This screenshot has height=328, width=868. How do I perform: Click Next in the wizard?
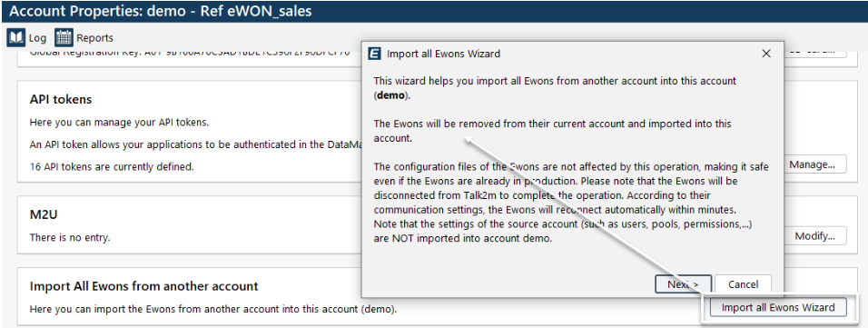click(x=683, y=284)
